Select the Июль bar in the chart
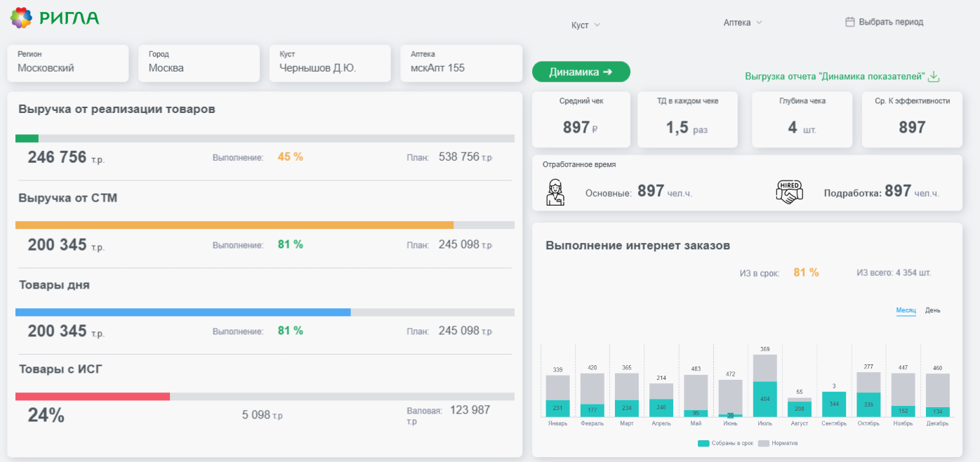This screenshot has width=980, height=462. coord(764,385)
